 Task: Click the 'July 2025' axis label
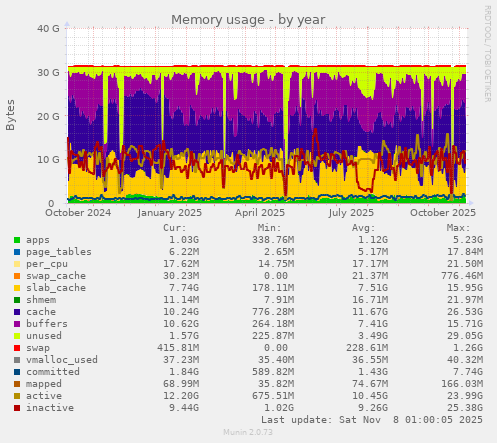(x=351, y=213)
